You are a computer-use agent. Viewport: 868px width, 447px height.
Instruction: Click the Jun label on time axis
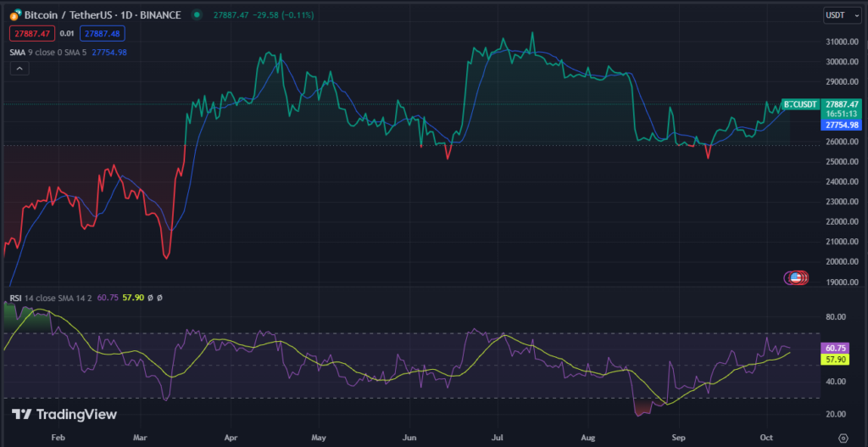coord(409,438)
